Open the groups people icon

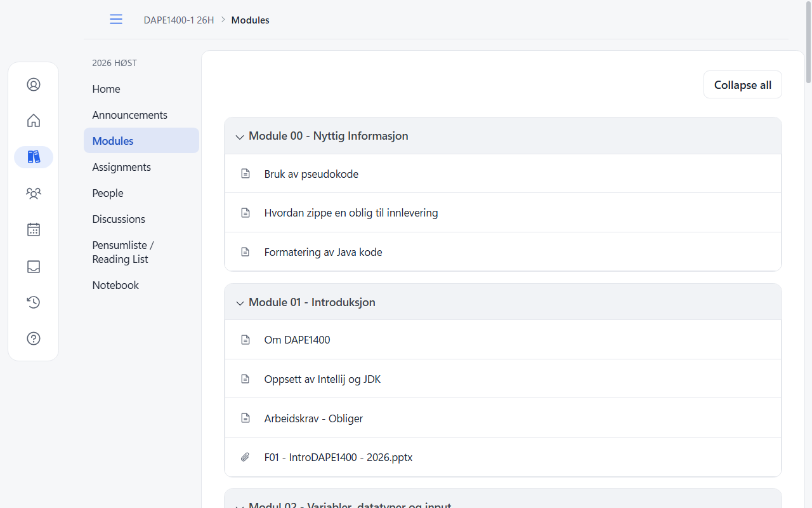coord(34,193)
